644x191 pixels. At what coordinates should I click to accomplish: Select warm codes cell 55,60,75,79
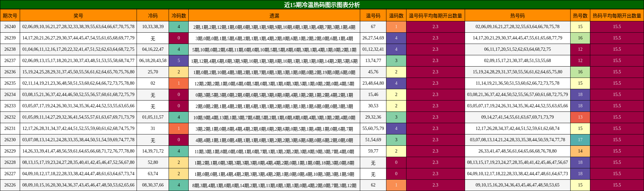(373, 129)
